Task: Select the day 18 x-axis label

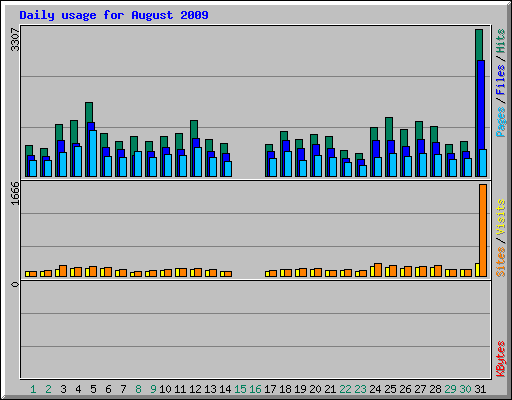Action: (285, 389)
